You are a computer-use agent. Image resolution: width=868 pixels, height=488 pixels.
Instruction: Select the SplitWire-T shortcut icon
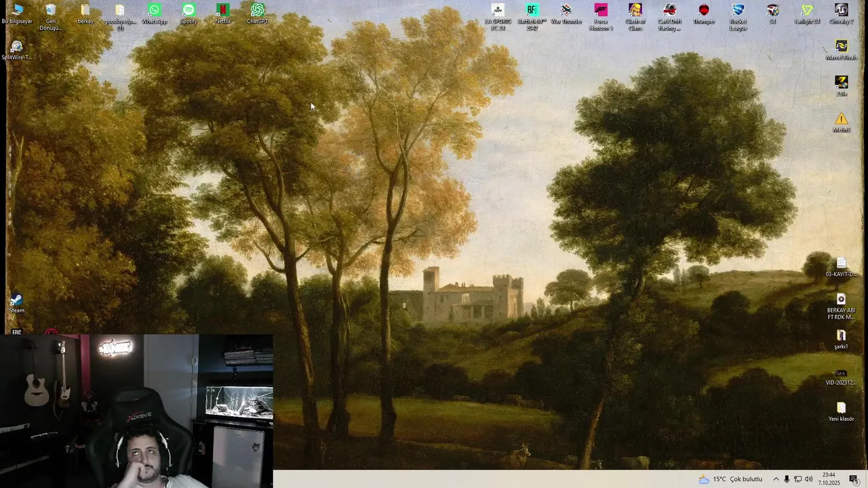(x=17, y=50)
